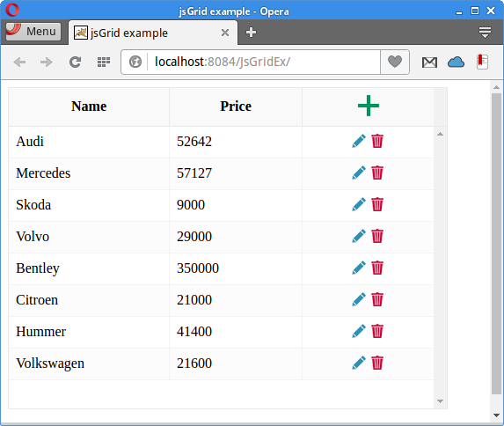The width and height of the screenshot is (504, 426).
Task: Delete the Audi row with trash icon
Action: coord(377,141)
